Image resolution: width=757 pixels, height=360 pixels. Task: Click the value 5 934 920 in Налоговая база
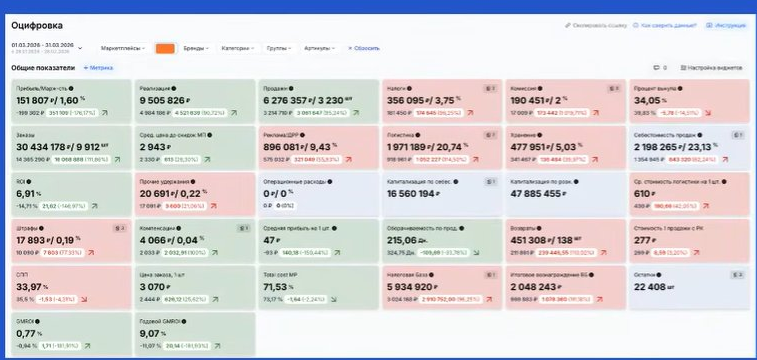point(410,287)
